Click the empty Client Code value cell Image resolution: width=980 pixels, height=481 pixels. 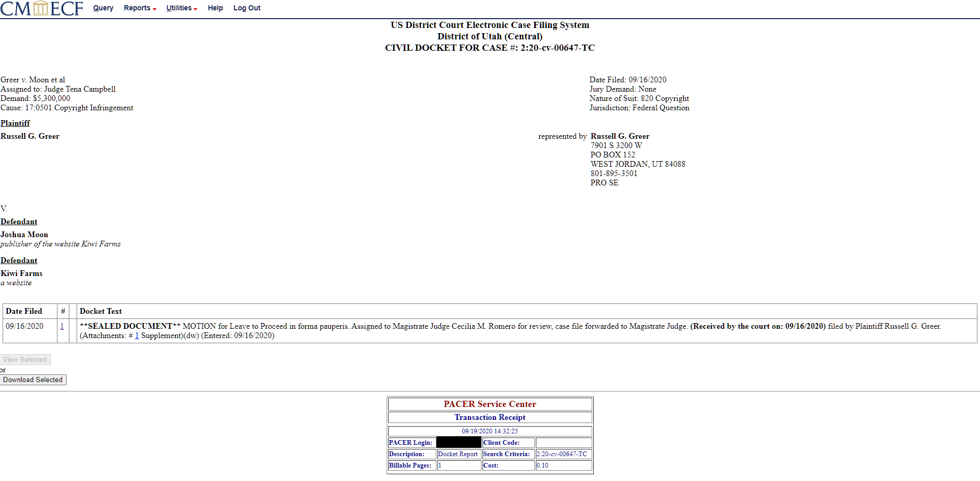point(564,443)
